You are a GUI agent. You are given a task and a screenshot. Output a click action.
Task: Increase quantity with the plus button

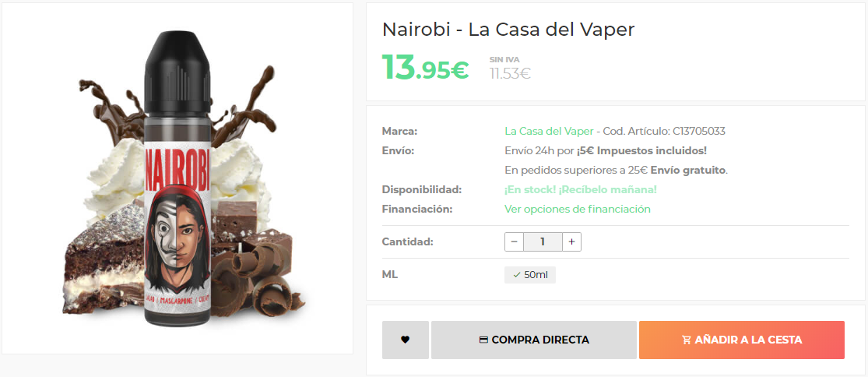point(572,242)
